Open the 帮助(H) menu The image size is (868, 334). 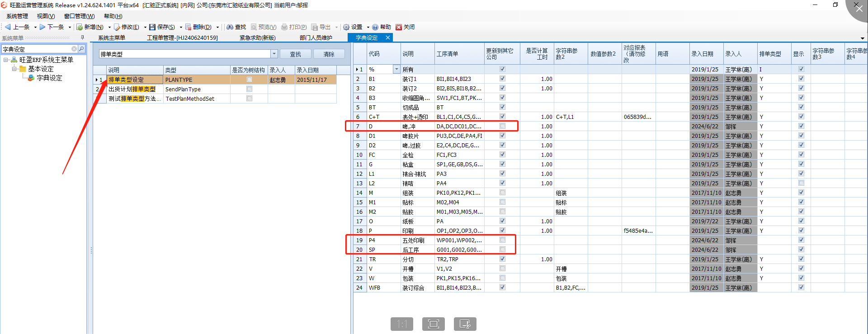[x=113, y=16]
